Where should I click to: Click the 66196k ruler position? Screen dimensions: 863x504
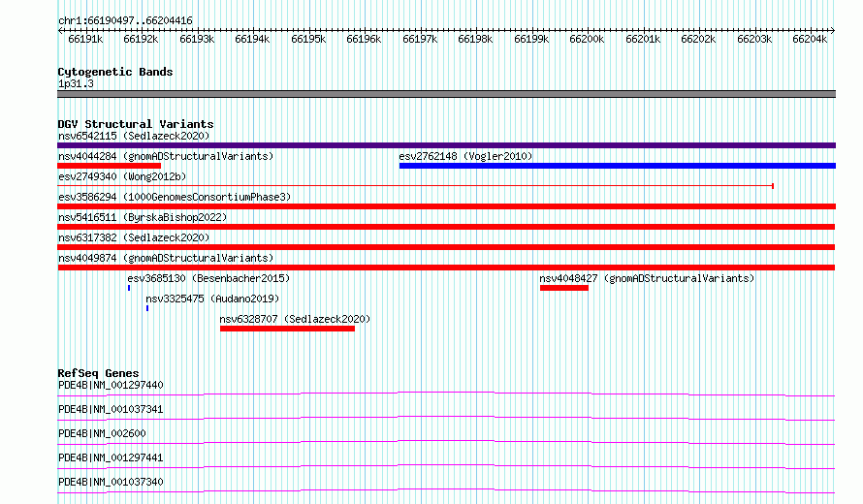click(364, 39)
